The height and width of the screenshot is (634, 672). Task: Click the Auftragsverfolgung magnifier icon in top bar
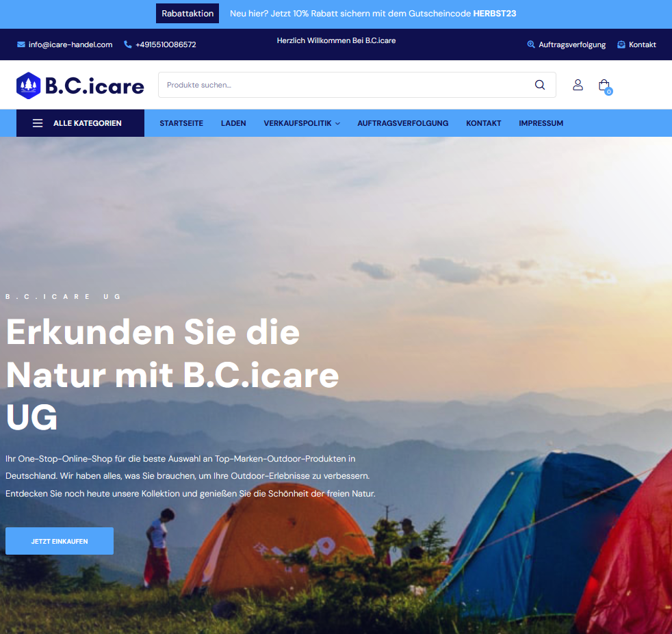pyautogui.click(x=530, y=44)
